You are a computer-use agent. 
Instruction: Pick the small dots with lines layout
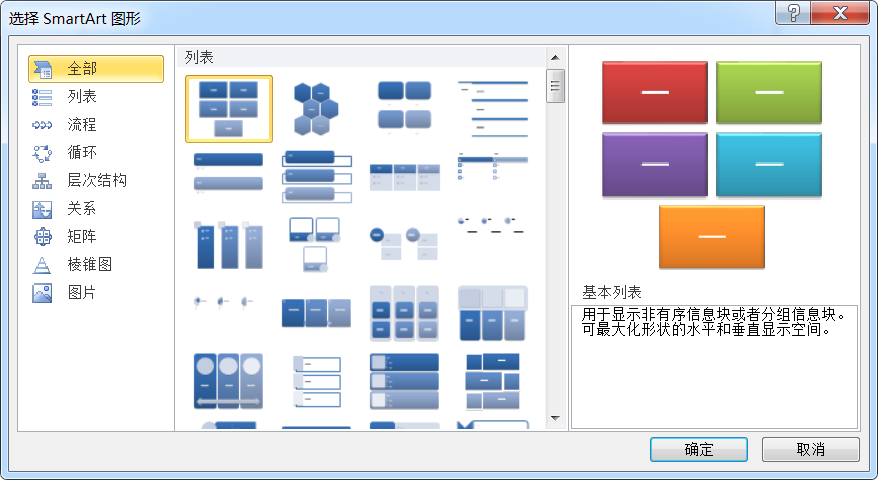(x=491, y=225)
